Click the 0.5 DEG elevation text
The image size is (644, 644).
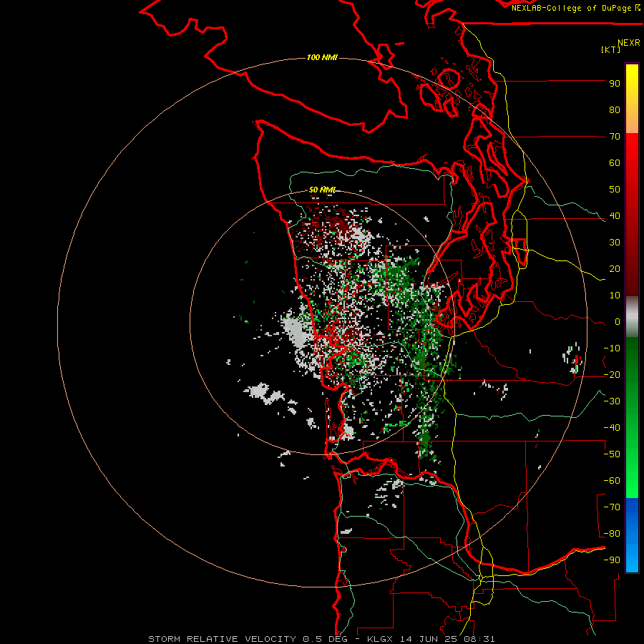[x=326, y=639]
